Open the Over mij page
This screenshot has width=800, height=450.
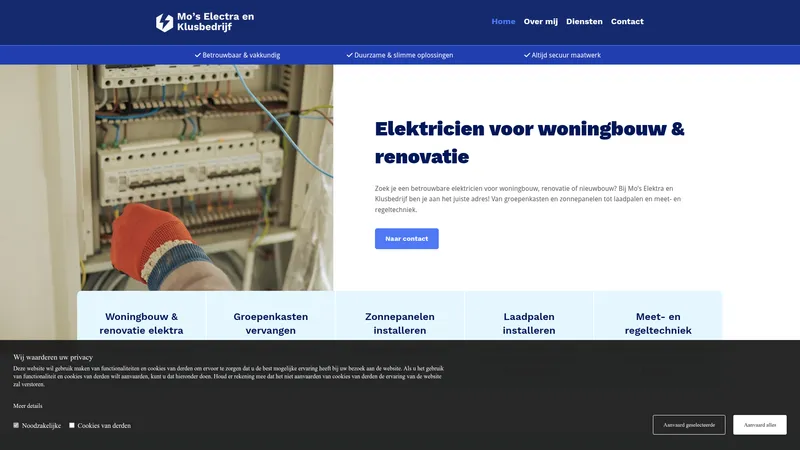pos(540,21)
